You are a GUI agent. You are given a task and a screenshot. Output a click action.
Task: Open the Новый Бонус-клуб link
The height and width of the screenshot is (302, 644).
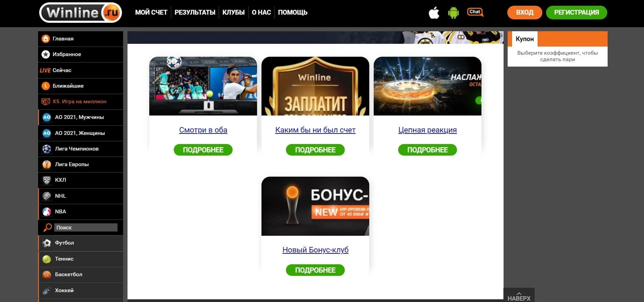[x=315, y=250]
